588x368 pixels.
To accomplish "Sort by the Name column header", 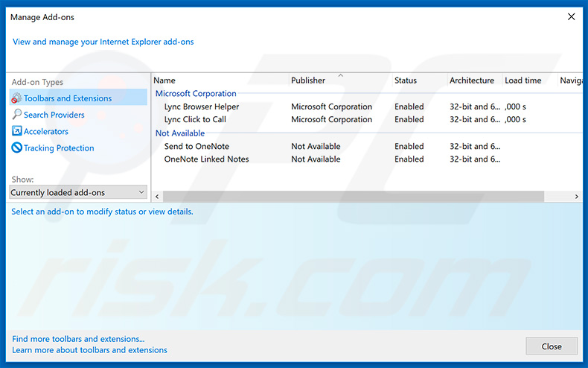I will click(164, 80).
